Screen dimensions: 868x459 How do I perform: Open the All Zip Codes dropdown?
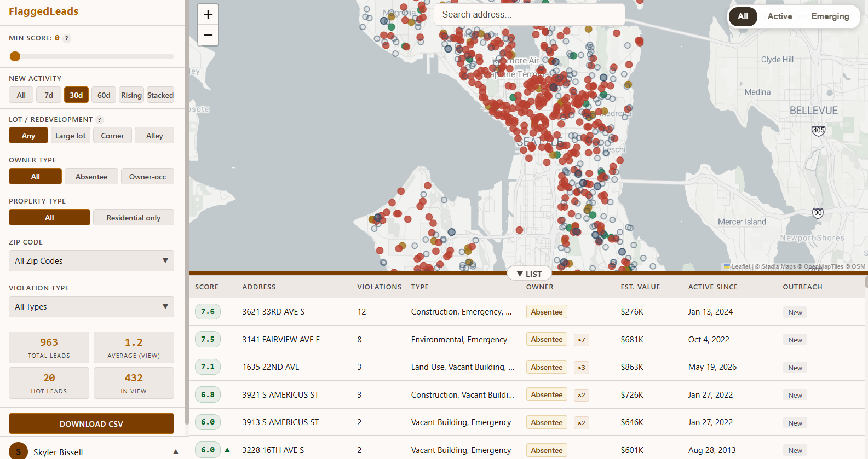91,261
